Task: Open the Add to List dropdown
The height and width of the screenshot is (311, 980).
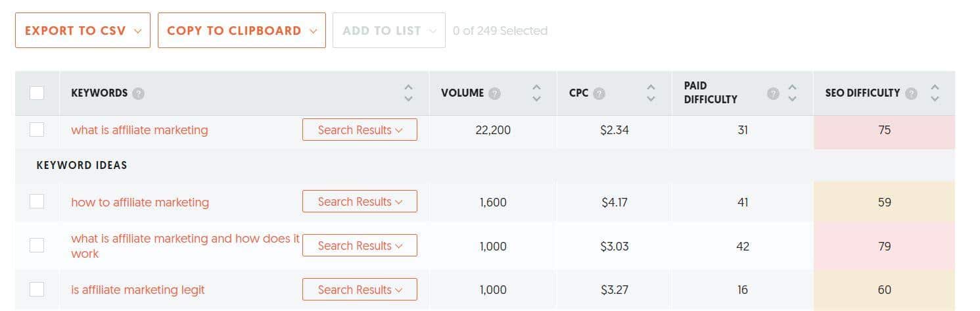Action: (x=389, y=30)
